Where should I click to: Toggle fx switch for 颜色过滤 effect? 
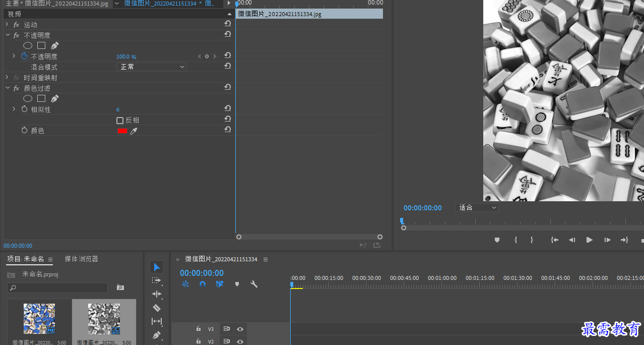[16, 88]
